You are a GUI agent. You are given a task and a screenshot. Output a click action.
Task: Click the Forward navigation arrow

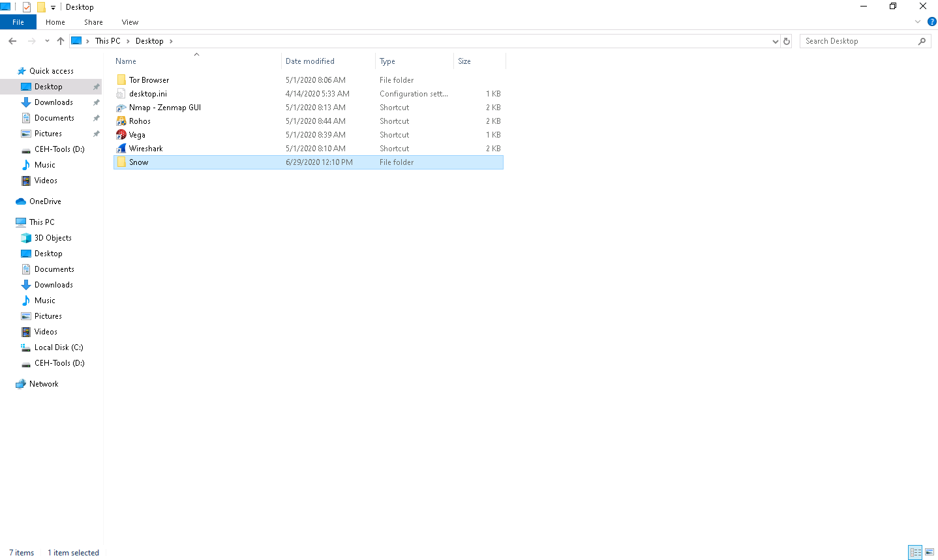point(31,41)
